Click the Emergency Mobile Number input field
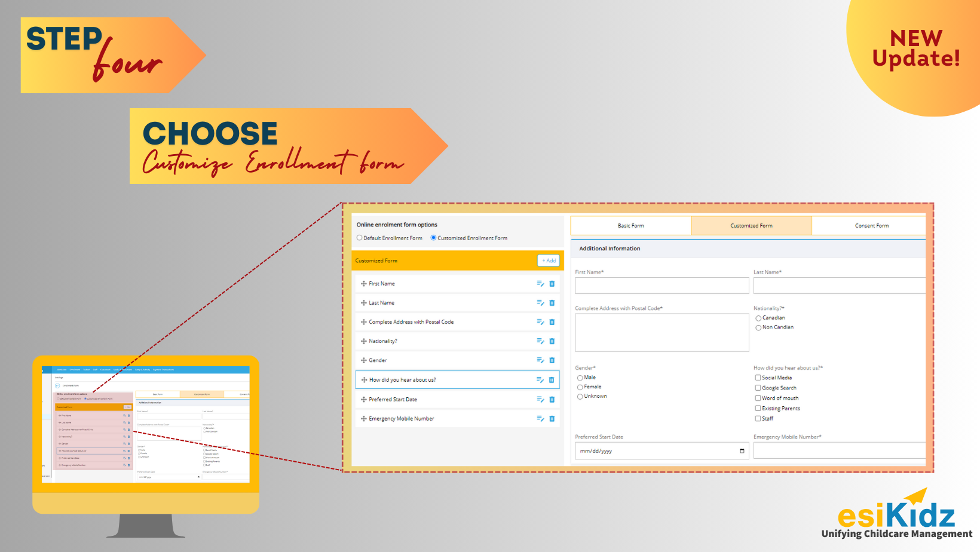Viewport: 980px width, 552px height. [840, 450]
